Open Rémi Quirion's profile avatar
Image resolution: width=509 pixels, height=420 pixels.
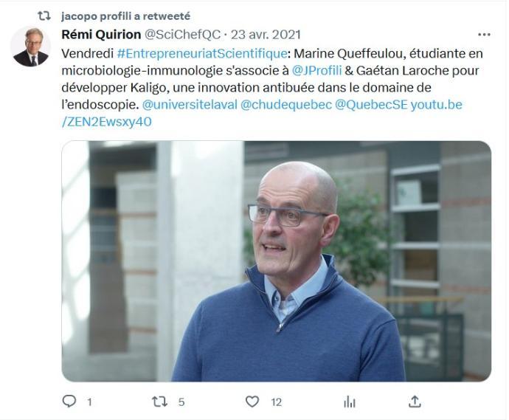tap(31, 47)
